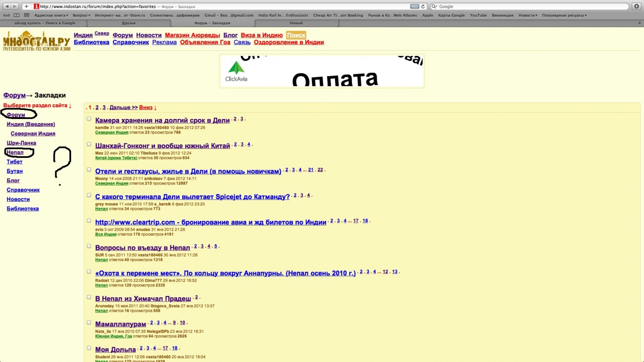Click the browser forward arrow button
644x362 pixels.
(15, 6)
